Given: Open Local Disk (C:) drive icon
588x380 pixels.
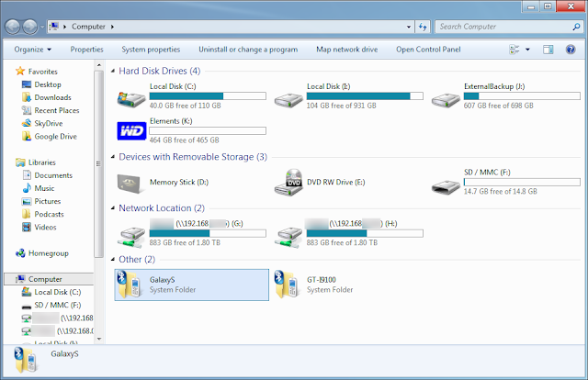Looking at the screenshot, I should tap(130, 99).
